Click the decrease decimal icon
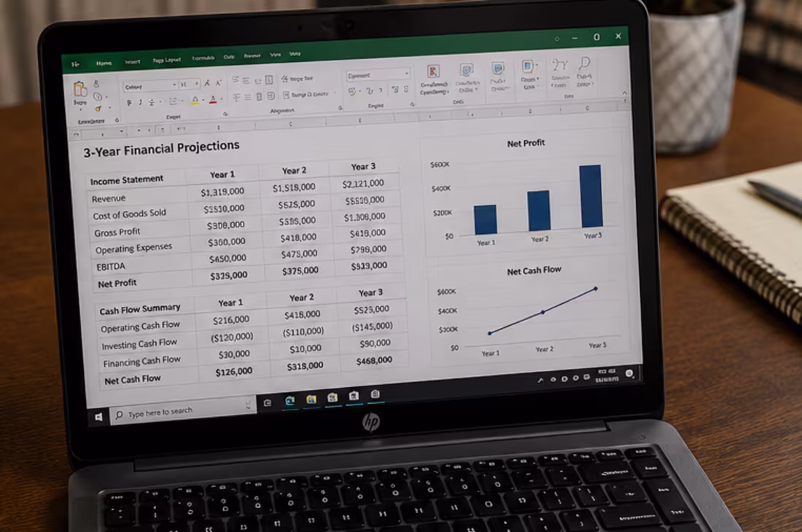 click(406, 90)
